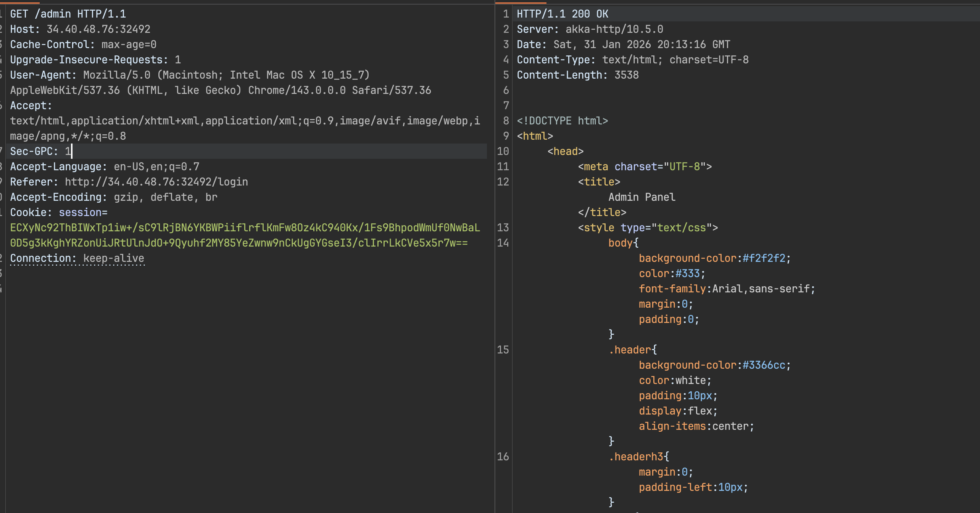Click the User-Agent header line
Viewport: 980px width, 513px height.
pos(190,75)
